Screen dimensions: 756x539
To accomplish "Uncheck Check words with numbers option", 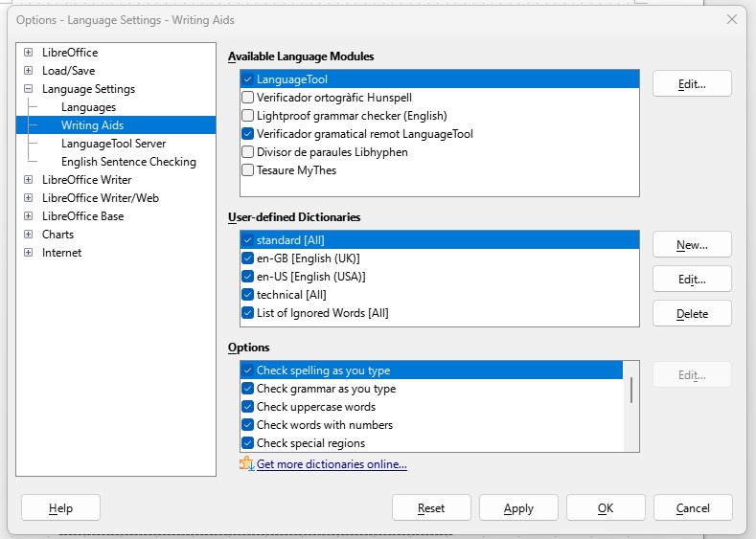I will (x=248, y=425).
